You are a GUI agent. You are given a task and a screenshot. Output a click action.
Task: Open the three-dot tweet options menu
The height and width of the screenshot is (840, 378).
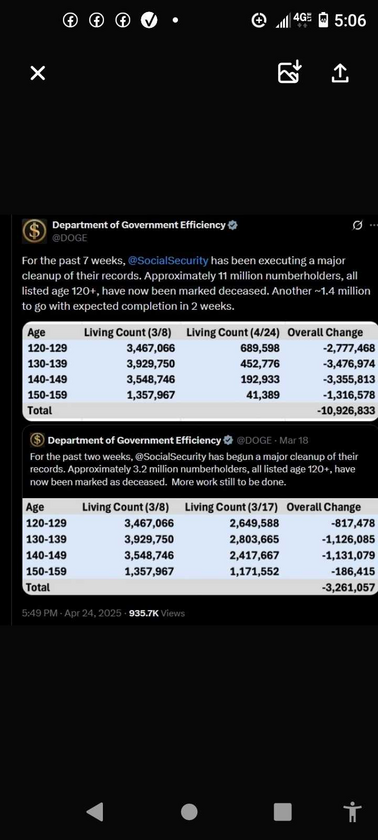(x=374, y=226)
